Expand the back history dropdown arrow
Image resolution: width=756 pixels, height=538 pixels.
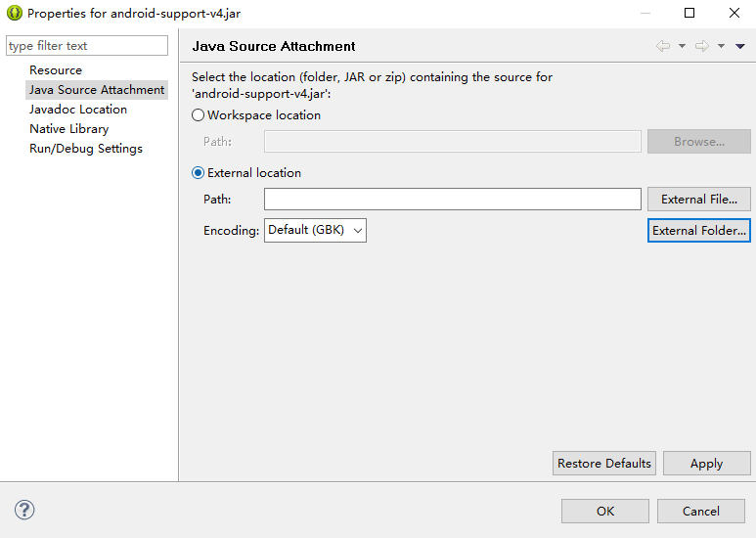click(x=682, y=46)
